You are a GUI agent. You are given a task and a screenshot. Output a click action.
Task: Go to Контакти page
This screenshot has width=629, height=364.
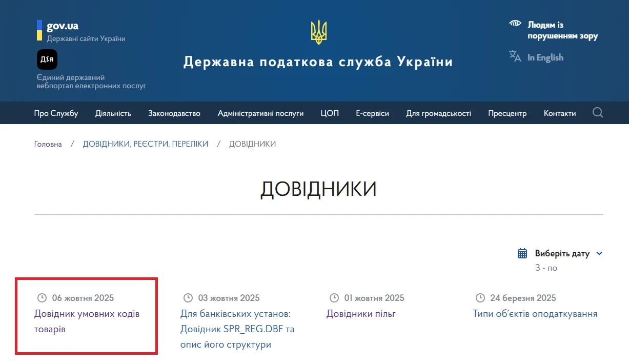tap(559, 113)
